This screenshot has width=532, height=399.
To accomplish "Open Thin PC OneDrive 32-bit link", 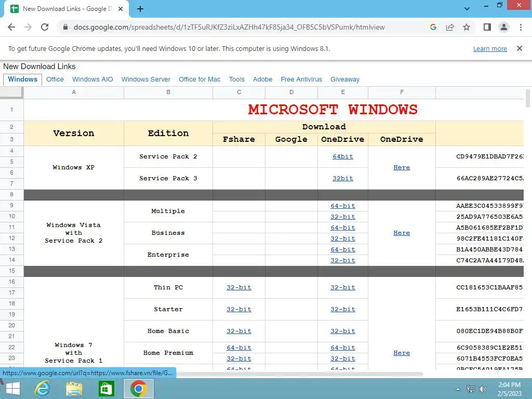I will tap(343, 287).
